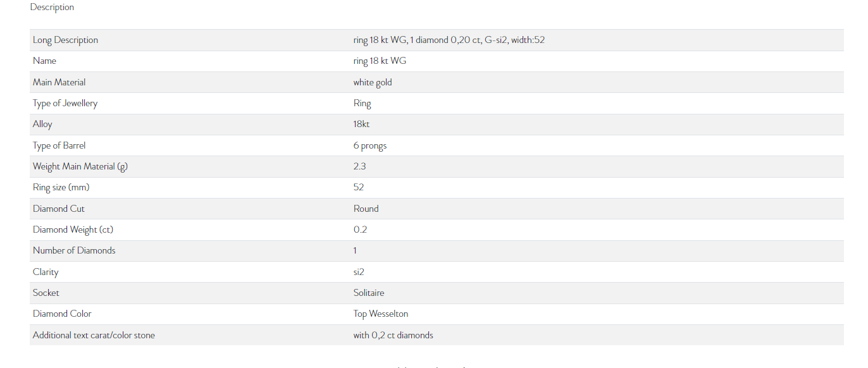
Task: Select the Main Material label
Action: click(x=59, y=82)
